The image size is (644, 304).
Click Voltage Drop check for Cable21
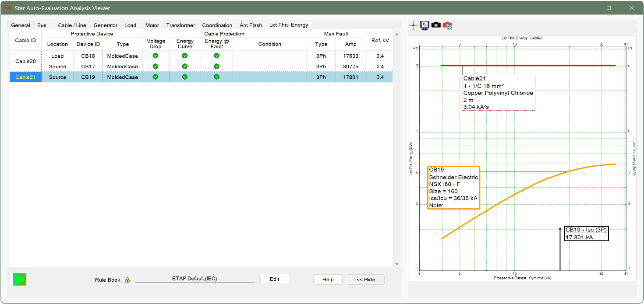point(156,77)
